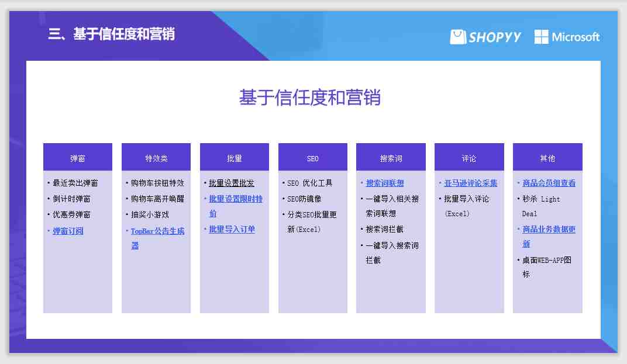This screenshot has width=627, height=364.
Task: Click the 搜索词联想 link
Action: [385, 183]
